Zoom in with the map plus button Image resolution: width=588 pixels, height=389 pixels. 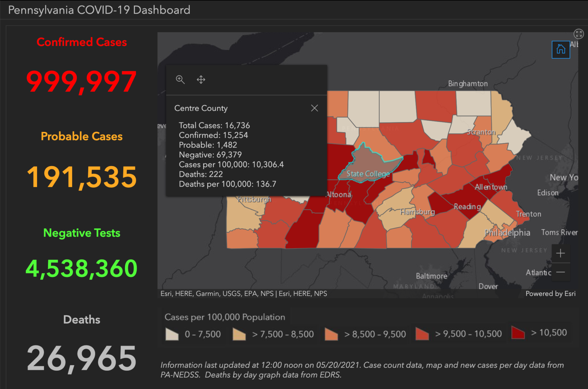click(561, 253)
